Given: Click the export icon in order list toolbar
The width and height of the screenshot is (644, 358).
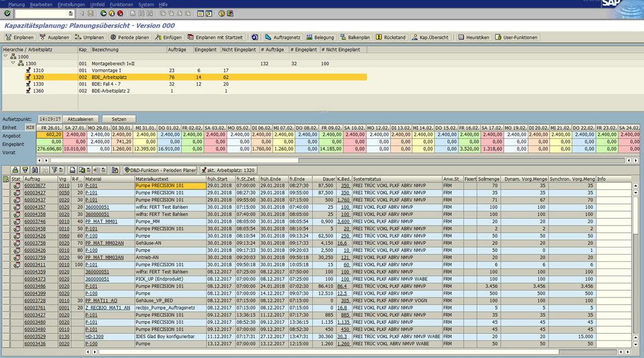Looking at the screenshot, I should [81, 170].
